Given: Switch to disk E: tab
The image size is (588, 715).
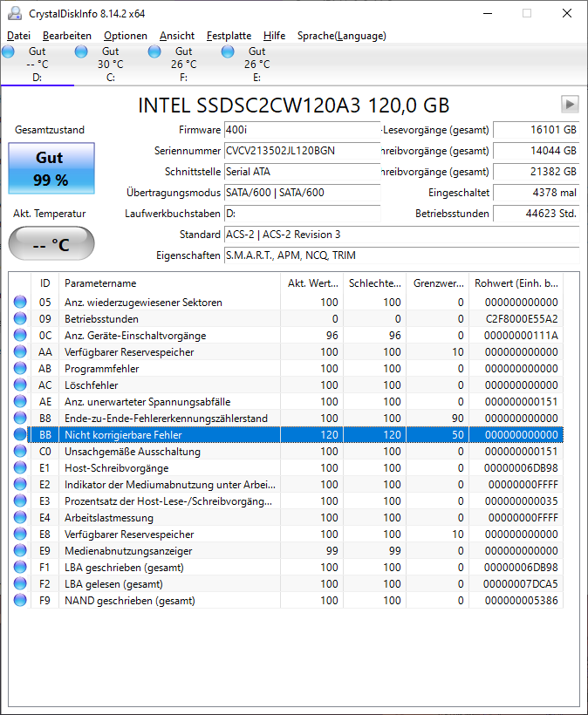Looking at the screenshot, I should (x=256, y=65).
